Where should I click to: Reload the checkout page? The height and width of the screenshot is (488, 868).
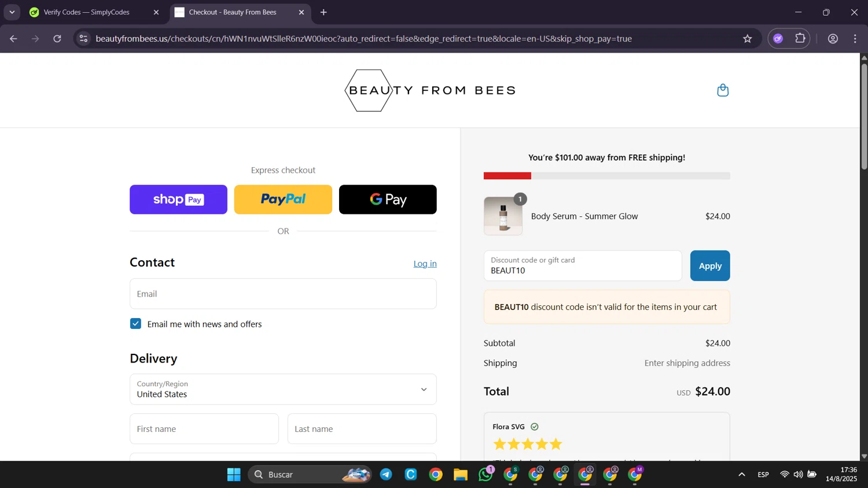(57, 39)
